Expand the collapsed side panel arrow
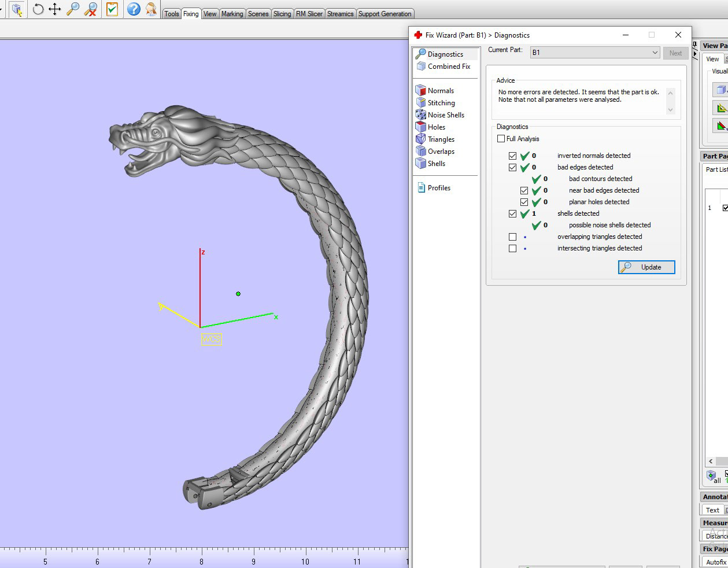Viewport: 728px width, 568px height. [x=695, y=54]
